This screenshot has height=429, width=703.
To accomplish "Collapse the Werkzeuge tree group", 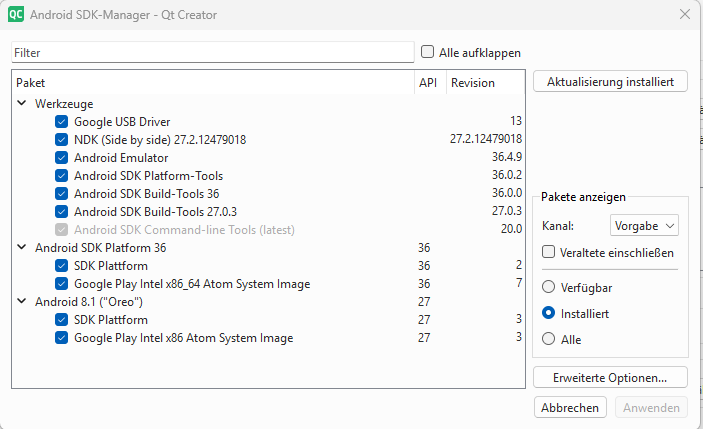I will (x=22, y=104).
